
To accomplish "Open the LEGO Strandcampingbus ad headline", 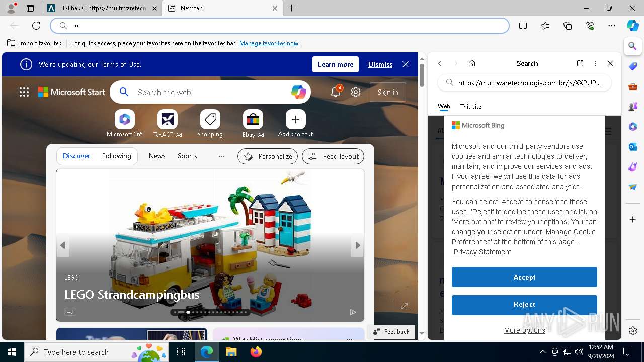I will tap(132, 294).
